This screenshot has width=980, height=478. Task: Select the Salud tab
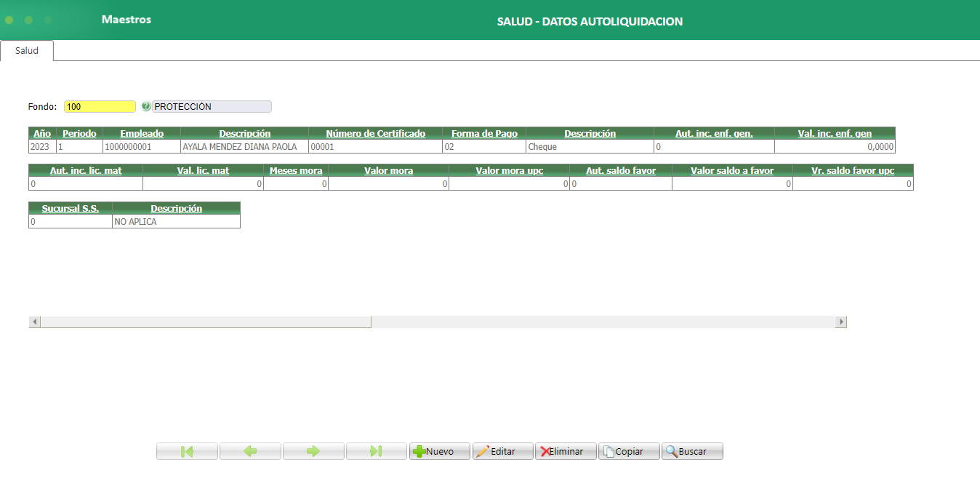27,51
